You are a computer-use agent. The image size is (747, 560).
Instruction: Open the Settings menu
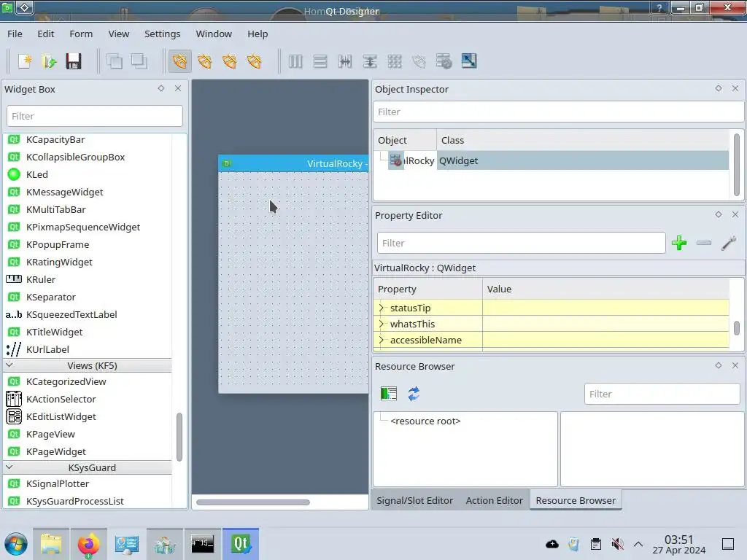163,34
